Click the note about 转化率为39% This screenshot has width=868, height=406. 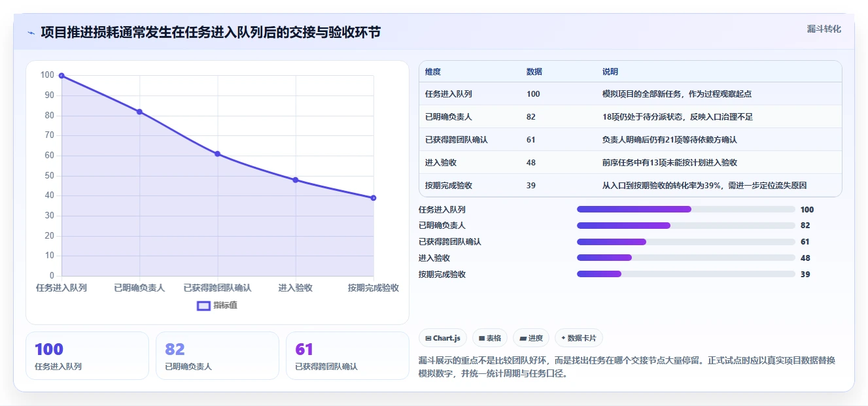coord(704,186)
